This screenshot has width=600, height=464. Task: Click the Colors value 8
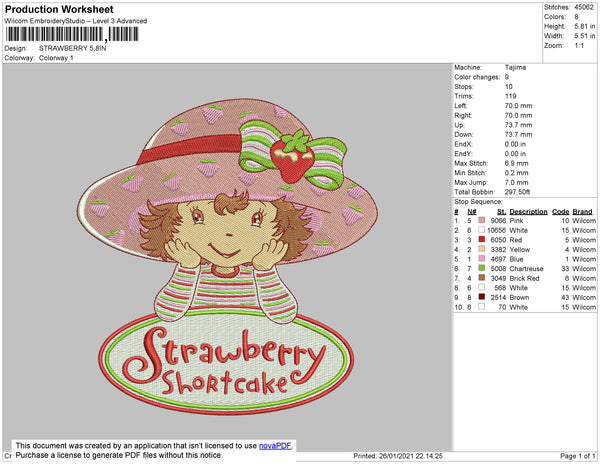click(x=576, y=17)
